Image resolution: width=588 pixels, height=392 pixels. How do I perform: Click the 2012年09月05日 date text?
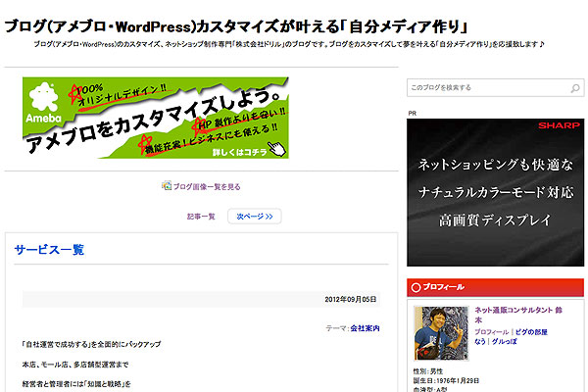[x=350, y=299]
